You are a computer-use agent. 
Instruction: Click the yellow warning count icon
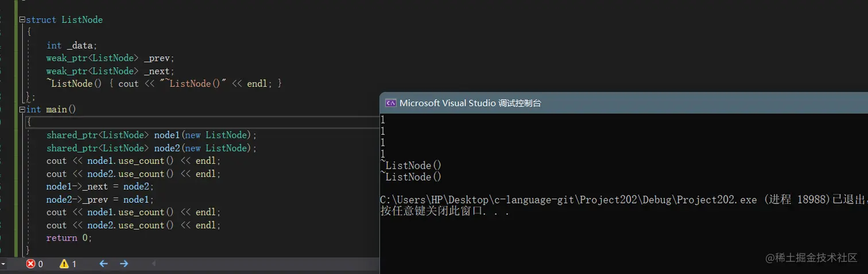click(x=64, y=264)
